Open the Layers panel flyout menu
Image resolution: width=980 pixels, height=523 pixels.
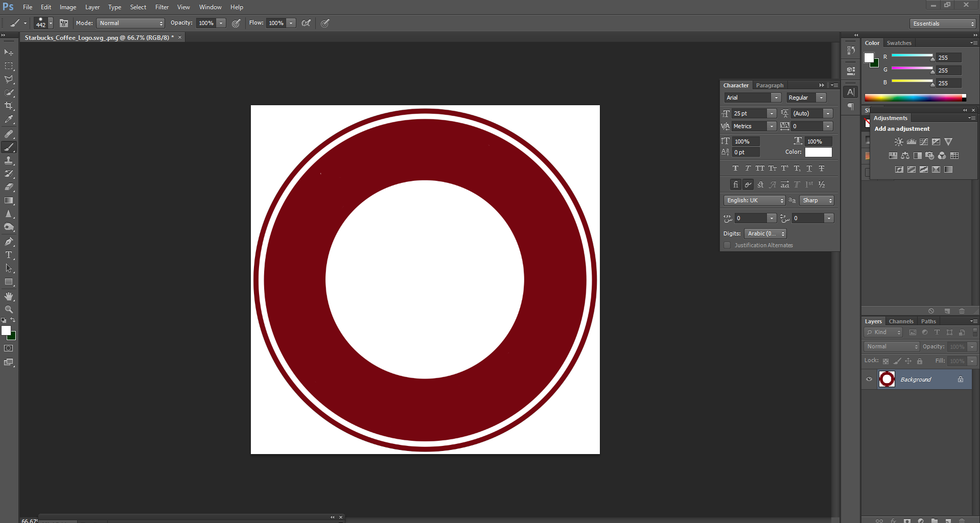tap(974, 321)
